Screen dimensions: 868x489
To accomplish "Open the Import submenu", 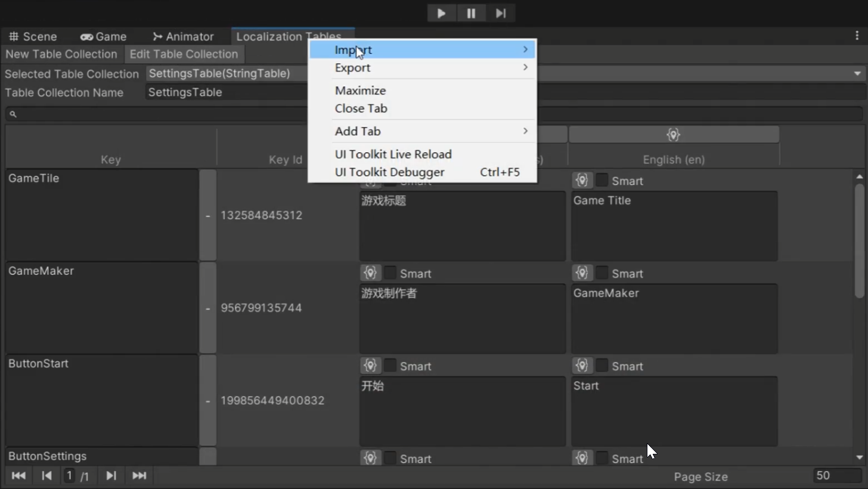I will (x=422, y=50).
